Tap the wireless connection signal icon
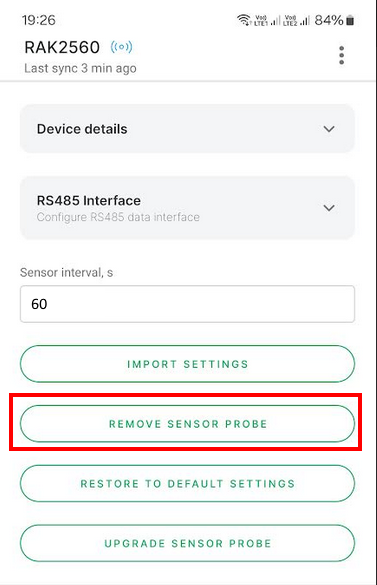Screen dimensions: 377x585 pyautogui.click(x=121, y=47)
